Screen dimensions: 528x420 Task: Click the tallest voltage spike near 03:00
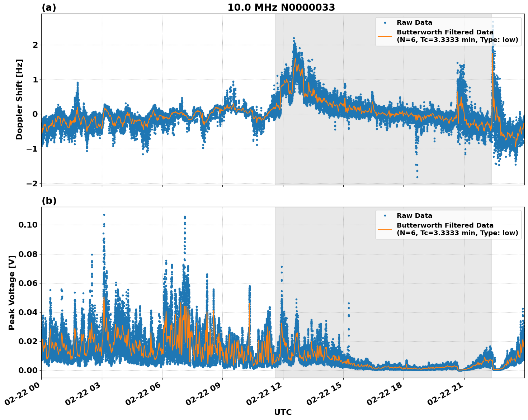tap(104, 215)
